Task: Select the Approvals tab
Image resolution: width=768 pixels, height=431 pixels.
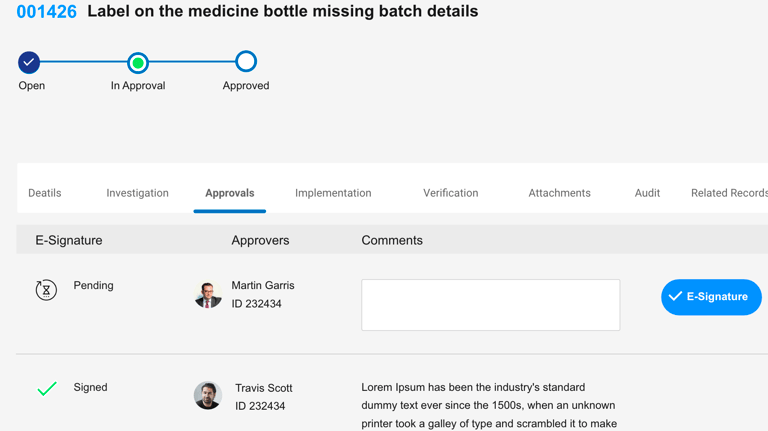Action: [x=230, y=193]
